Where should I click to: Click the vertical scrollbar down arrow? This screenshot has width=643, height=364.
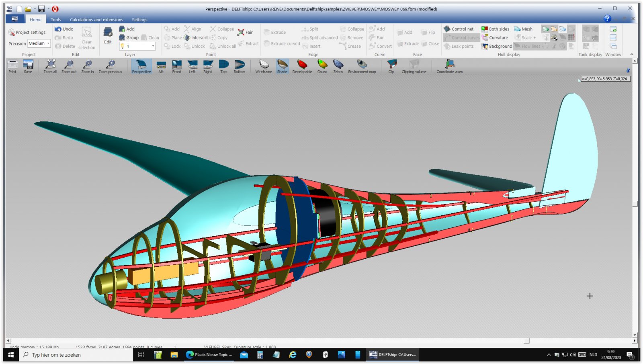pyautogui.click(x=635, y=335)
